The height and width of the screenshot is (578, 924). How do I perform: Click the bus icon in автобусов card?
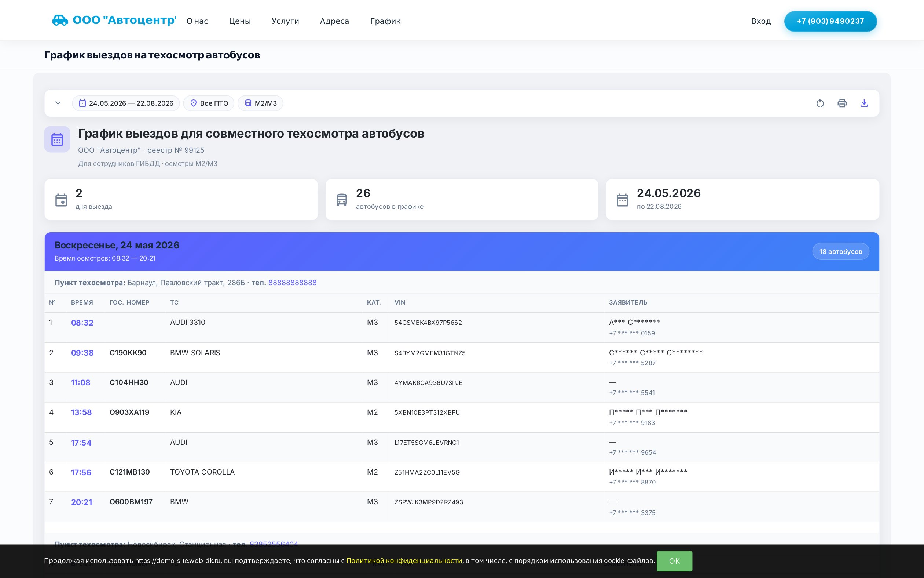[342, 200]
